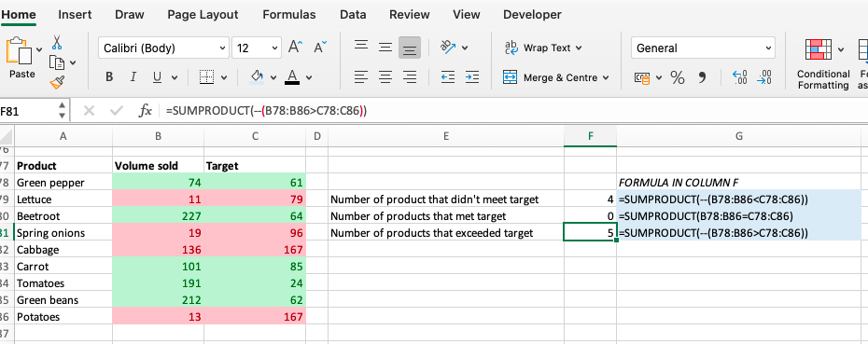Toggle Italic formatting
Viewport: 868px width, 344px height.
coord(133,77)
